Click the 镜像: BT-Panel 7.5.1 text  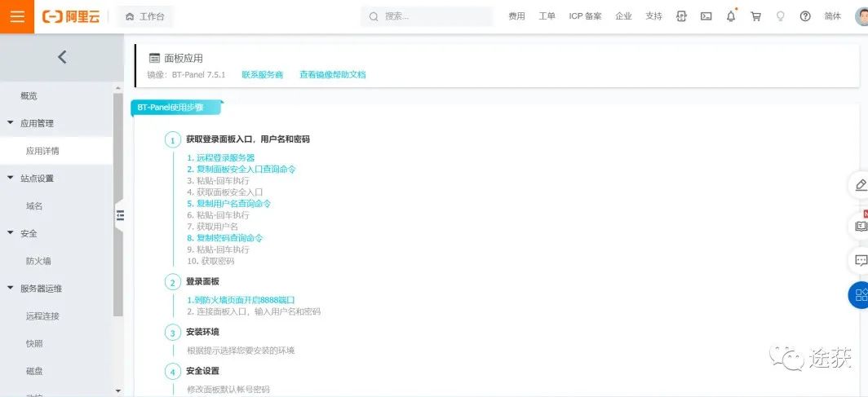tap(186, 75)
